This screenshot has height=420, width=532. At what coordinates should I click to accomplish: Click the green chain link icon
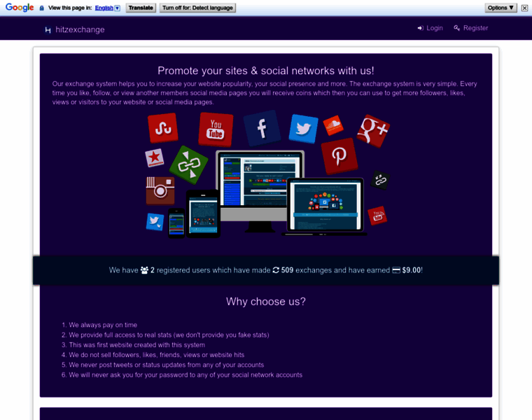point(188,165)
